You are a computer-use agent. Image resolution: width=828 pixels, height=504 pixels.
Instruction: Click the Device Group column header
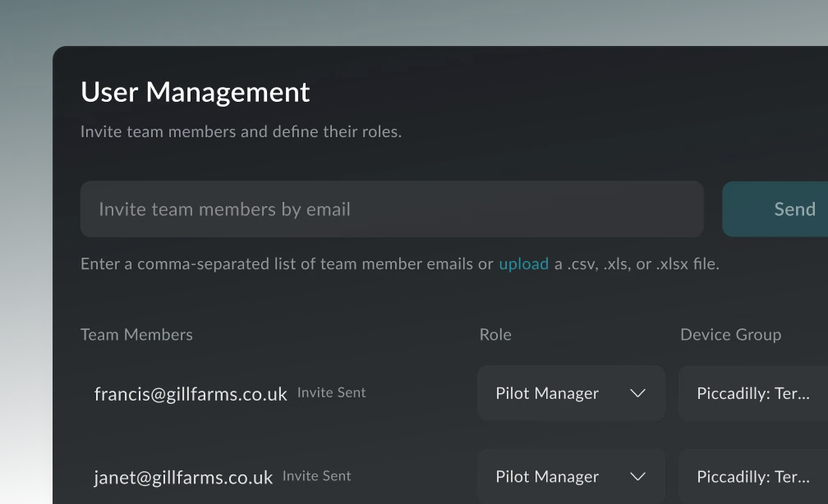pos(730,335)
